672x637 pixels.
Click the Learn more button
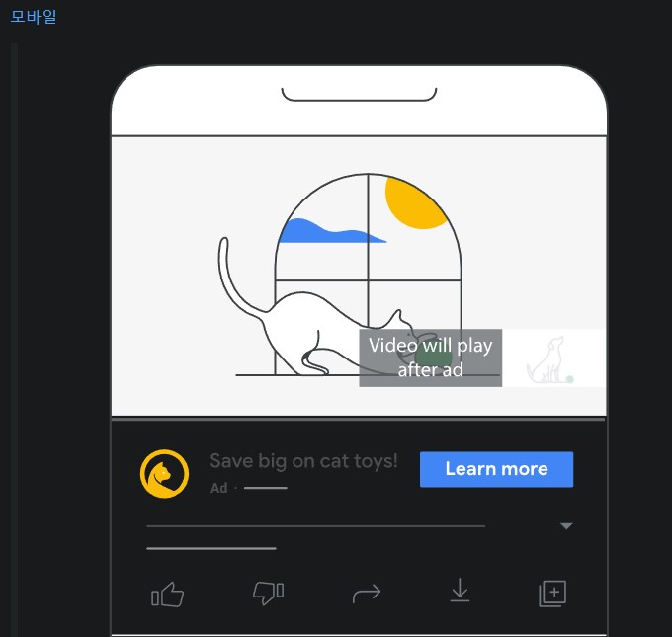[x=496, y=469]
